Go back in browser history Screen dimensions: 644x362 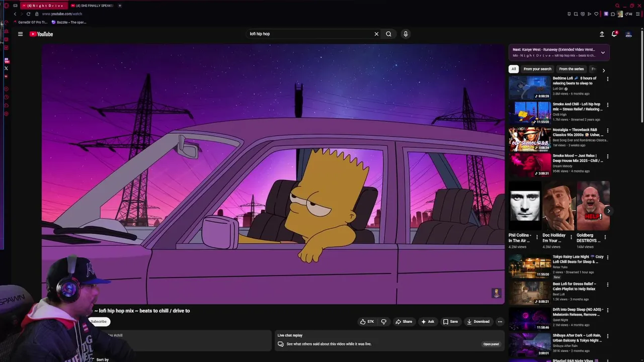[x=15, y=14]
